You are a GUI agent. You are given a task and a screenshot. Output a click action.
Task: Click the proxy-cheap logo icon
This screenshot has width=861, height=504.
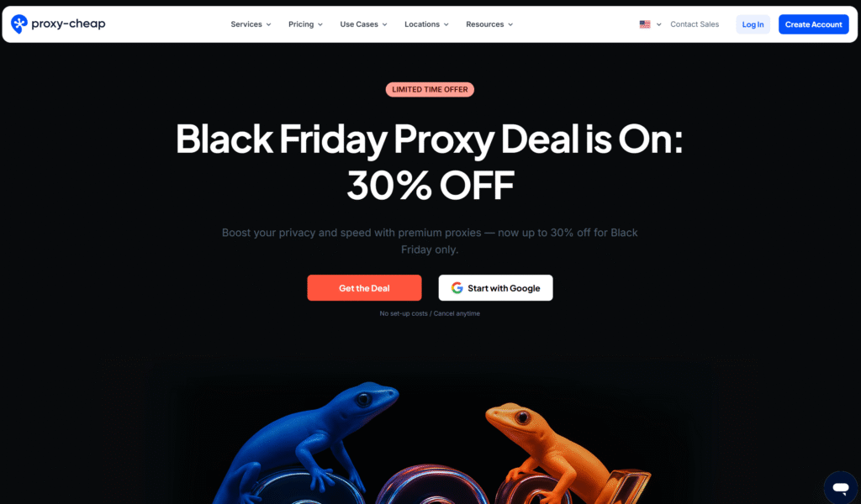coord(19,24)
